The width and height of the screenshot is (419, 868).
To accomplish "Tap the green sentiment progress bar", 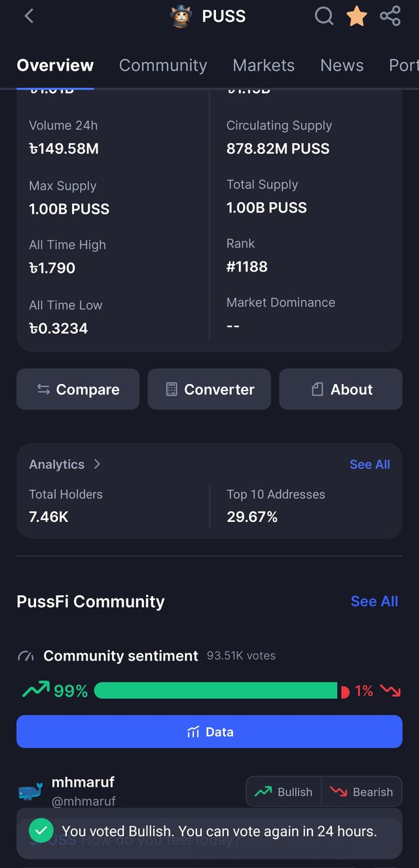I will [216, 691].
